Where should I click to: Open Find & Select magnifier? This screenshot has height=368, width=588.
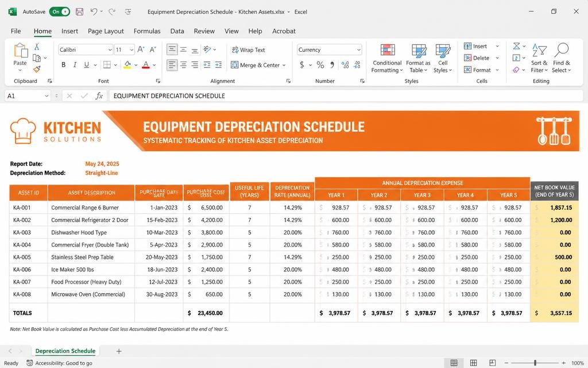click(562, 58)
